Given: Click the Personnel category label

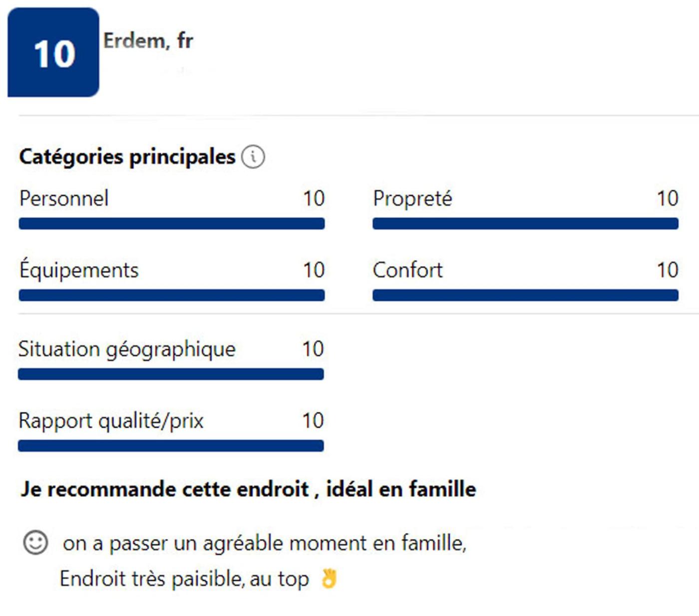Looking at the screenshot, I should click(x=64, y=199).
